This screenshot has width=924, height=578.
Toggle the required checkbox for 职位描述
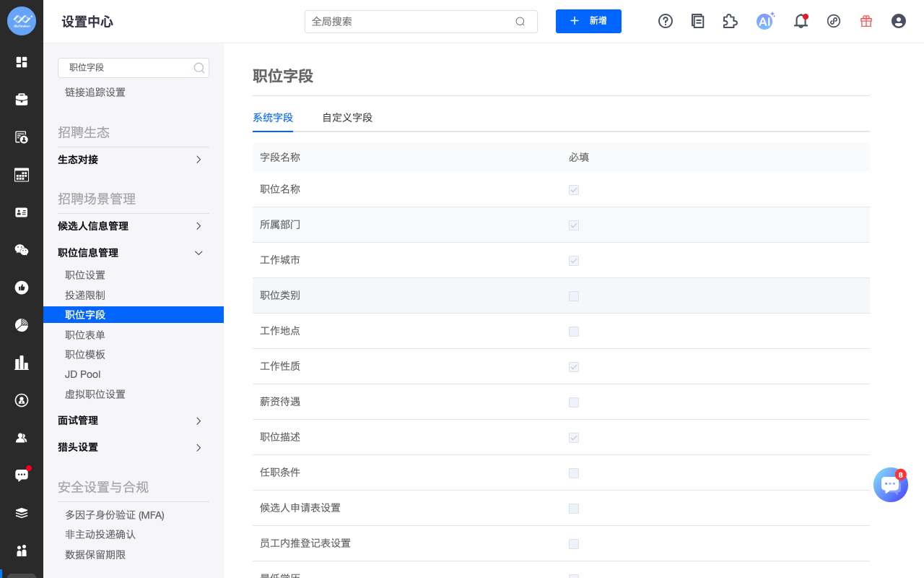point(574,438)
